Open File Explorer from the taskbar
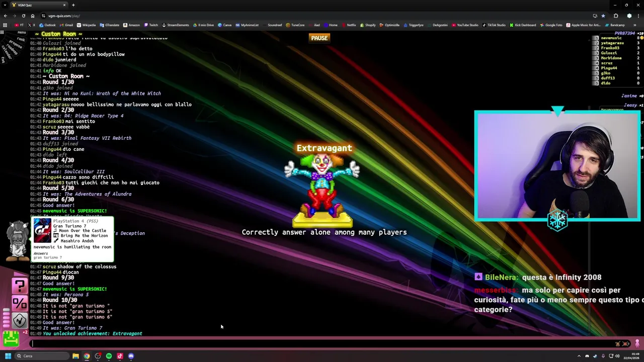644x362 pixels. point(75,356)
